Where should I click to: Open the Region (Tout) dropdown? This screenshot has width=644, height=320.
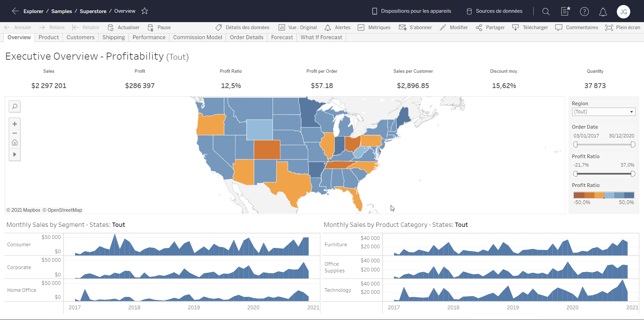(x=603, y=112)
